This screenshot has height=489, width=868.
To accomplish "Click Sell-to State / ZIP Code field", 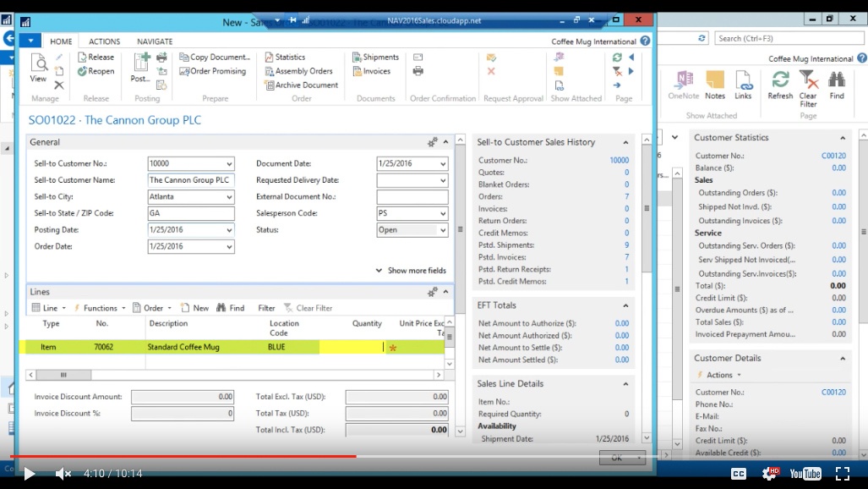I will click(x=191, y=213).
